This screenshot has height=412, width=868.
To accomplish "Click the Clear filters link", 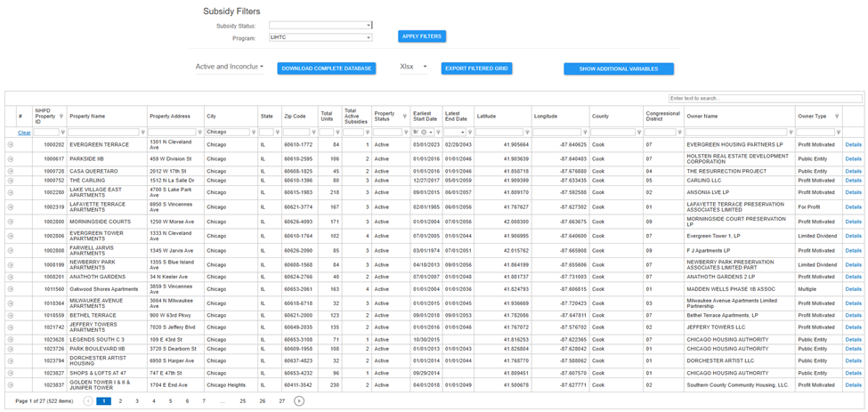I will [24, 133].
